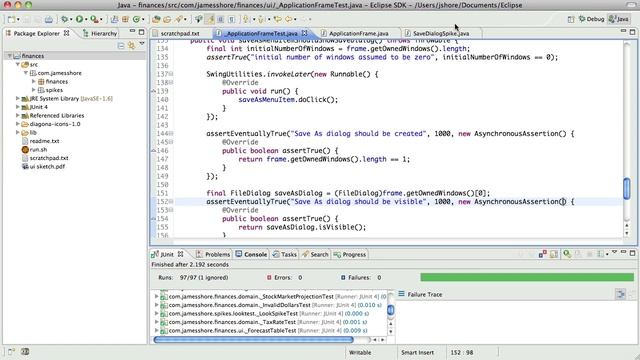This screenshot has width=640, height=360.
Task: Open the Open Perspective button
Action: (x=571, y=19)
